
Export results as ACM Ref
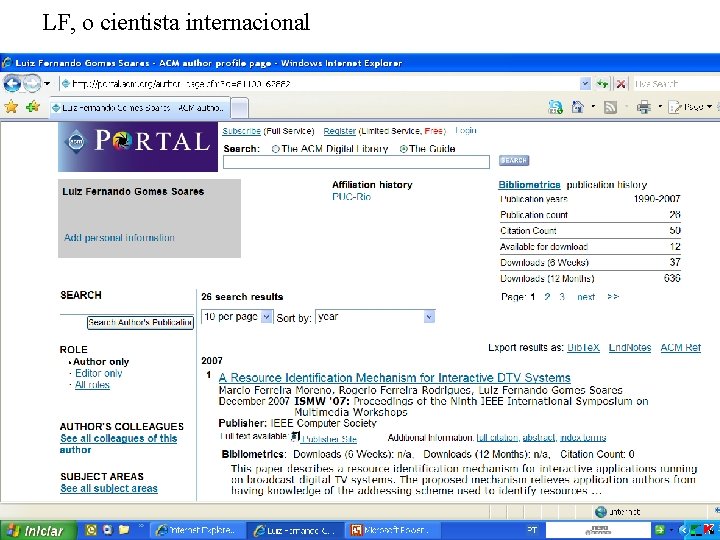pos(681,348)
